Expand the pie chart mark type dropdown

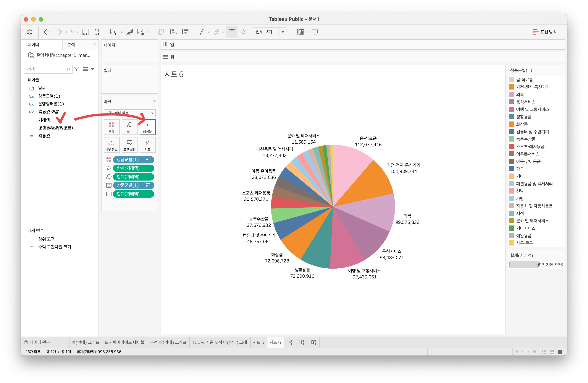152,113
